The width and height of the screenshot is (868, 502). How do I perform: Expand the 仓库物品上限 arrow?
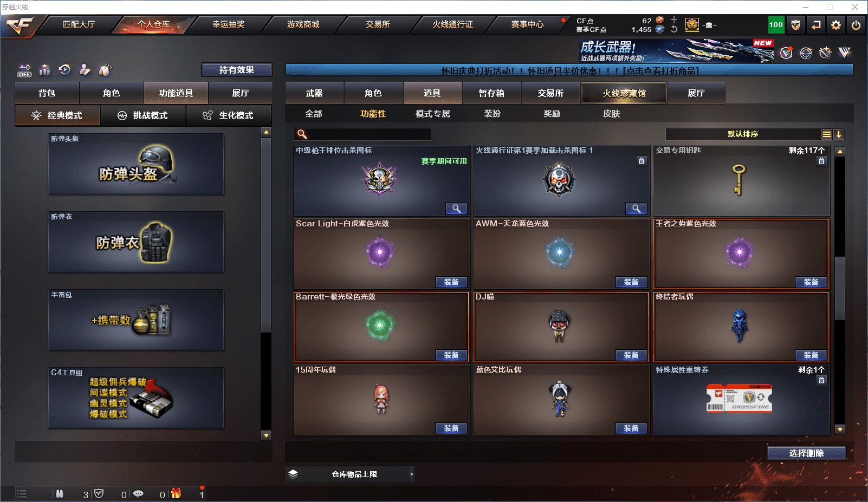click(412, 474)
